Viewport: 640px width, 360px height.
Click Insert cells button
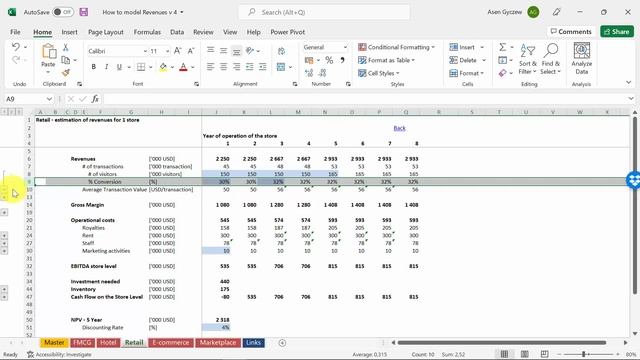pos(462,47)
